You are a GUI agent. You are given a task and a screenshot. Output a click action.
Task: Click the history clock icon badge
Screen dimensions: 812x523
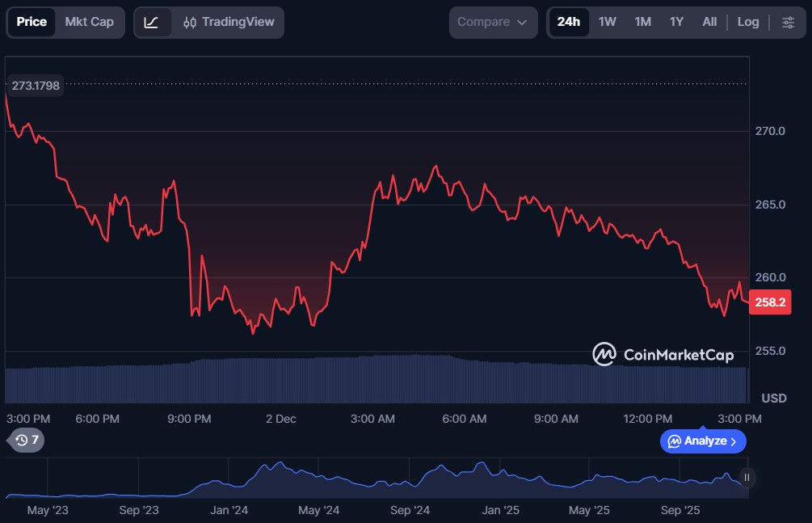[x=27, y=440]
